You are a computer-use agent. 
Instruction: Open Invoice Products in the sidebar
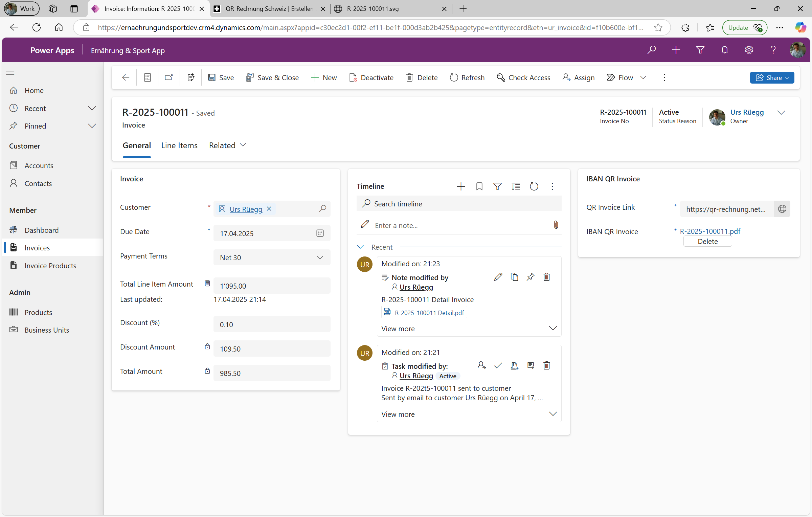(x=50, y=266)
